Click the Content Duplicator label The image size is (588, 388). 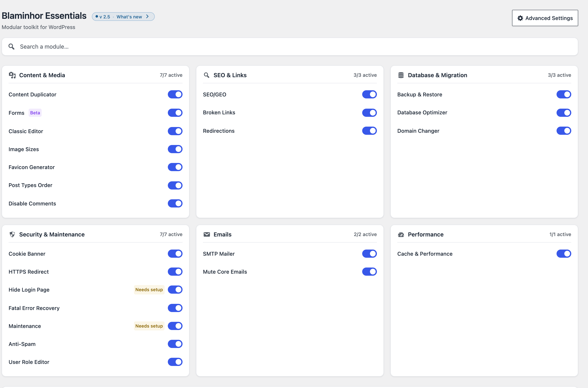click(x=32, y=95)
